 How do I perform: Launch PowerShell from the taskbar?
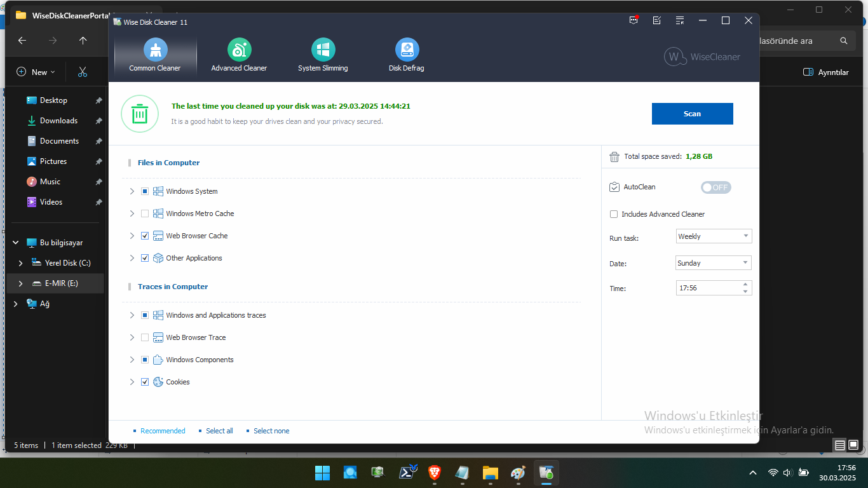pos(407,473)
